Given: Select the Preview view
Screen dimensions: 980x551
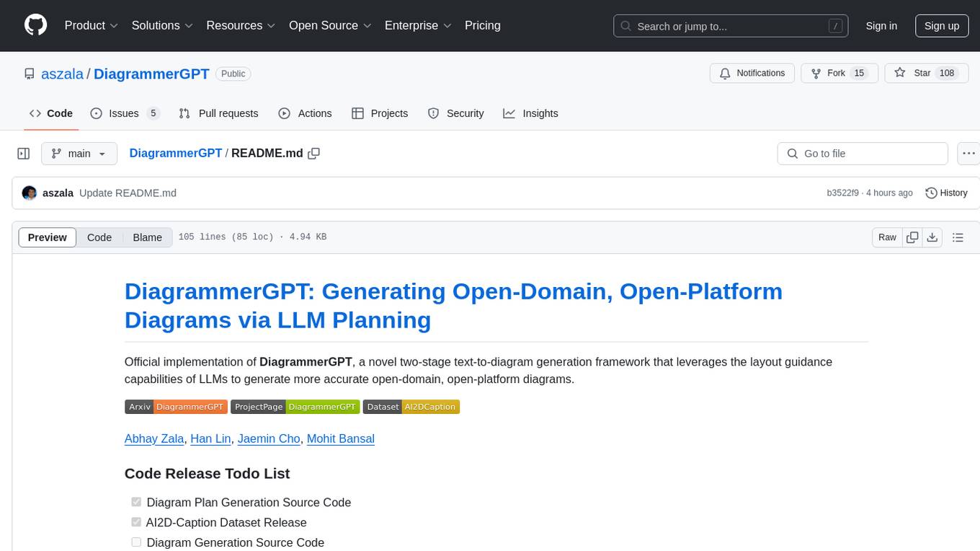Looking at the screenshot, I should (x=48, y=237).
